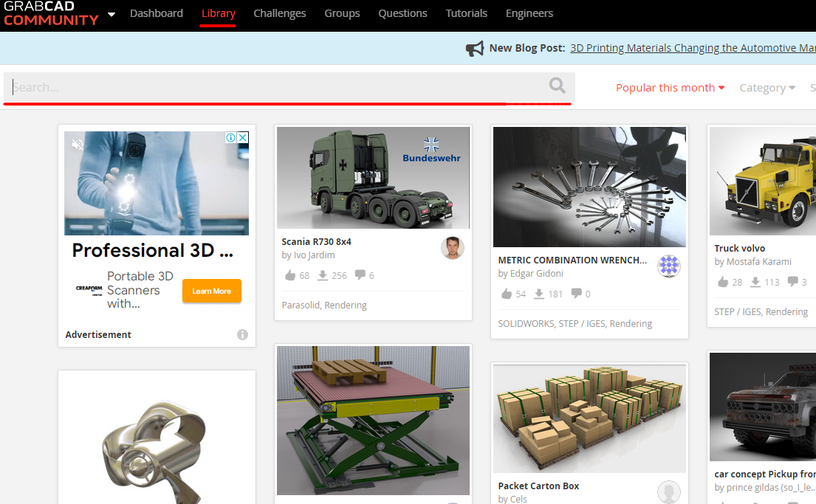Open the GrabCAD Community logo

coord(51,13)
